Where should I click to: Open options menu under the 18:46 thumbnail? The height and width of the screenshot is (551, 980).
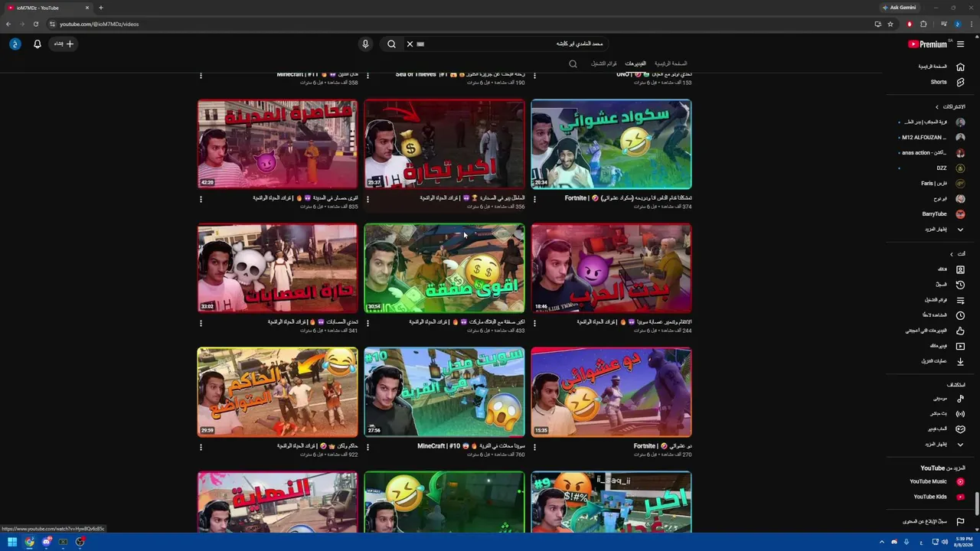[x=534, y=323]
